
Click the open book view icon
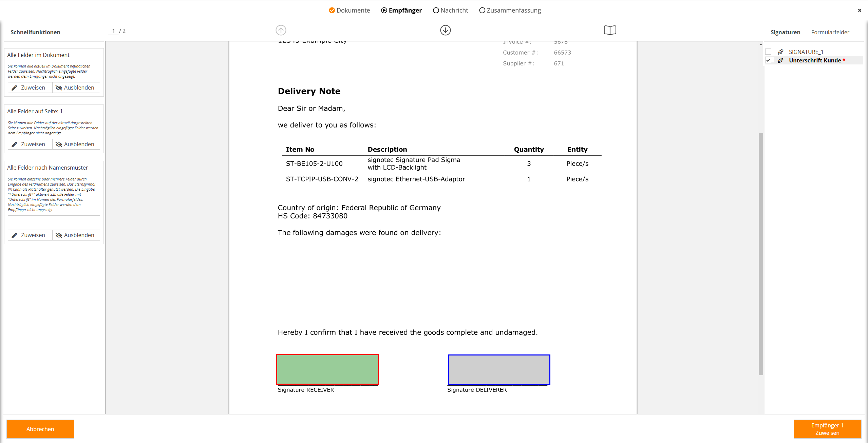610,30
